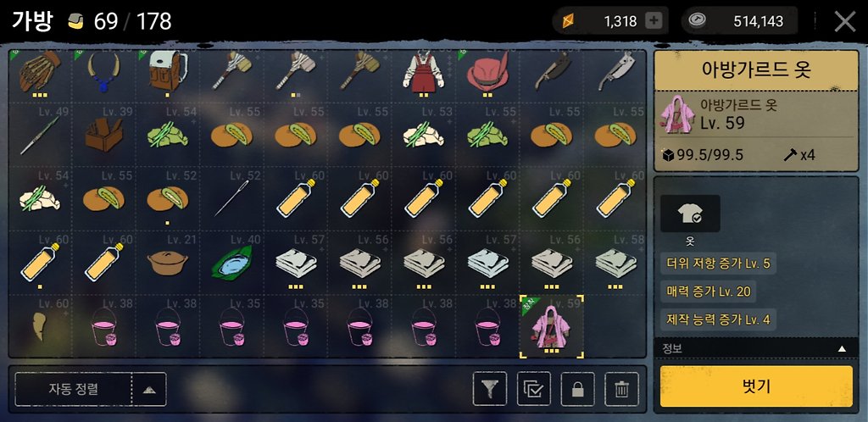868x422 pixels.
Task: Select the red hat item
Action: point(487,73)
